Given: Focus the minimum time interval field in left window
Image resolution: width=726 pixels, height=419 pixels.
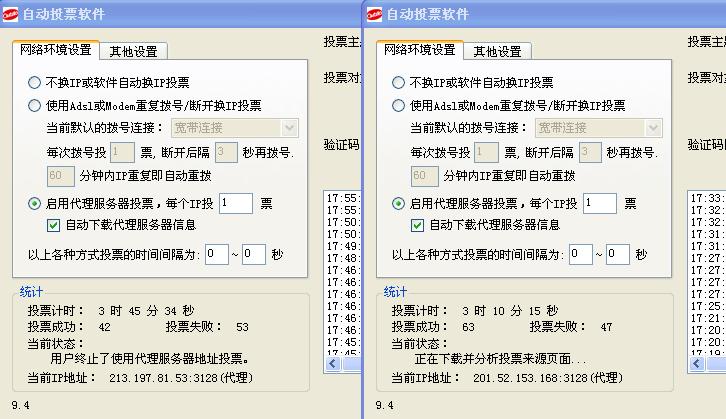Looking at the screenshot, I should [x=216, y=255].
